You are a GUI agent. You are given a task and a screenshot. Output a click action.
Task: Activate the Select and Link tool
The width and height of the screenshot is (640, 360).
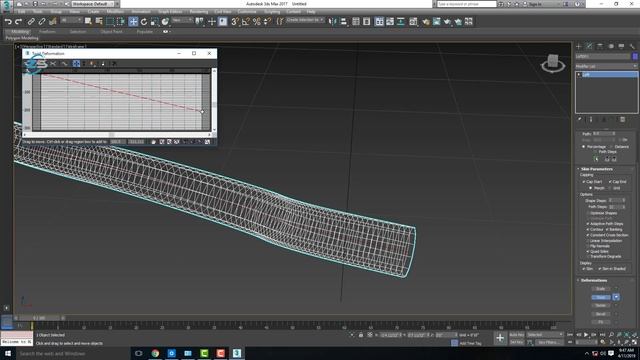pos(31,22)
